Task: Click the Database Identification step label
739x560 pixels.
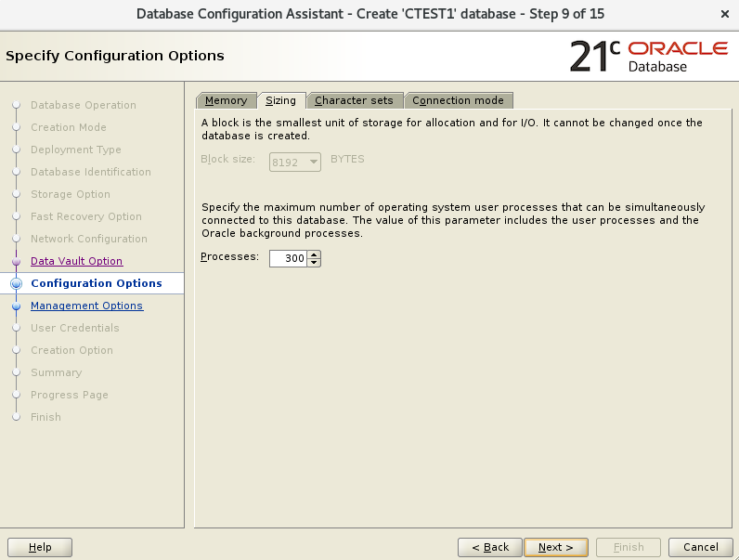Action: pyautogui.click(x=91, y=172)
